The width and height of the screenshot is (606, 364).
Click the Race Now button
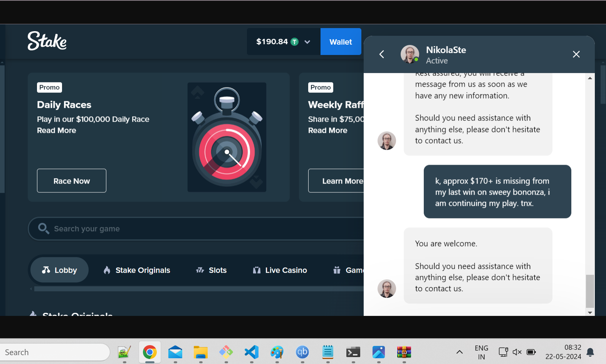[72, 180]
